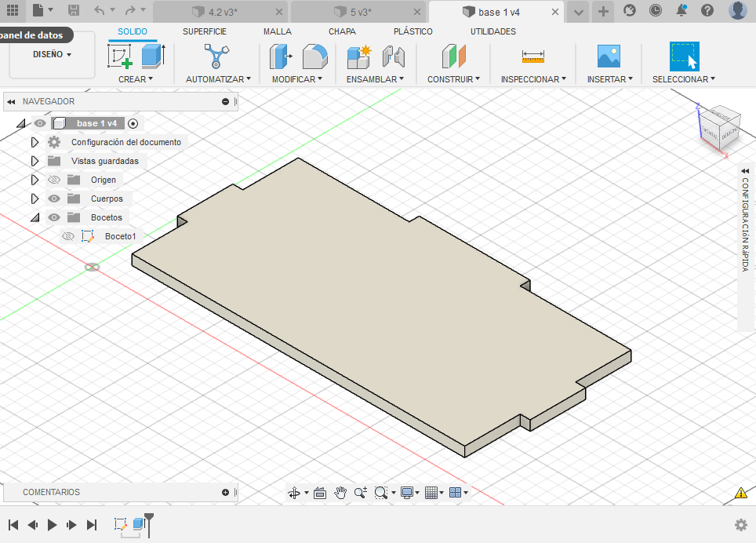Switch to the PLÁSTICO tab
Viewport: 756px width, 543px height.
(413, 31)
